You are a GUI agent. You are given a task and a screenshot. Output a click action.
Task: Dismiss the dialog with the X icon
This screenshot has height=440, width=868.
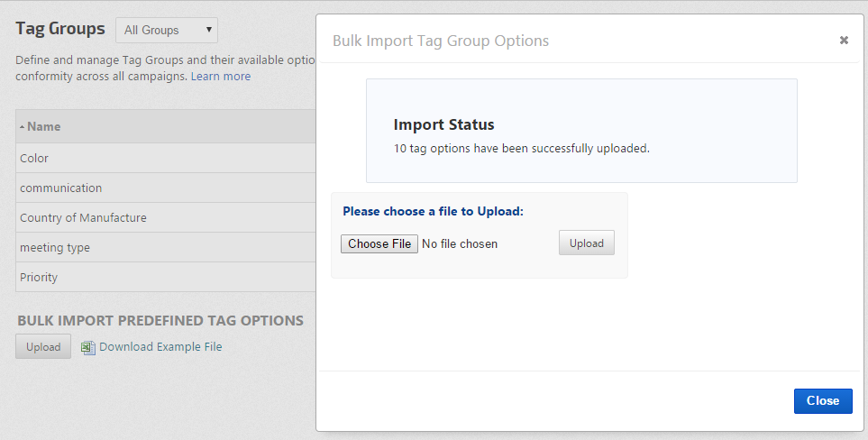pyautogui.click(x=844, y=40)
